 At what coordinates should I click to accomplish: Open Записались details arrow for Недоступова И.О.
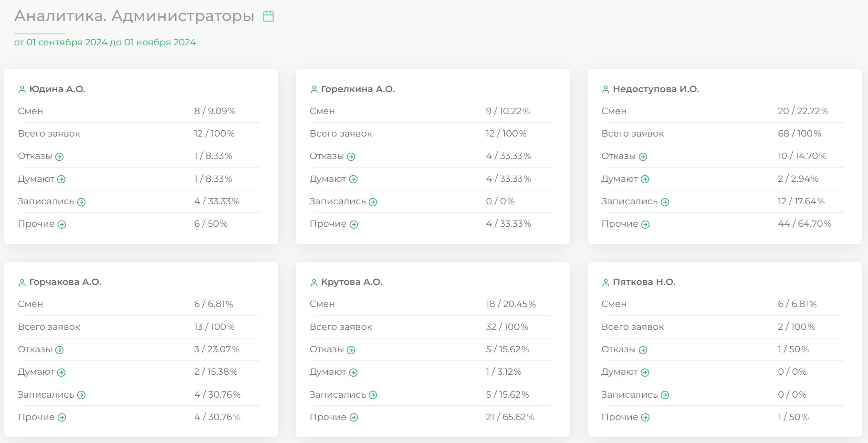click(665, 202)
